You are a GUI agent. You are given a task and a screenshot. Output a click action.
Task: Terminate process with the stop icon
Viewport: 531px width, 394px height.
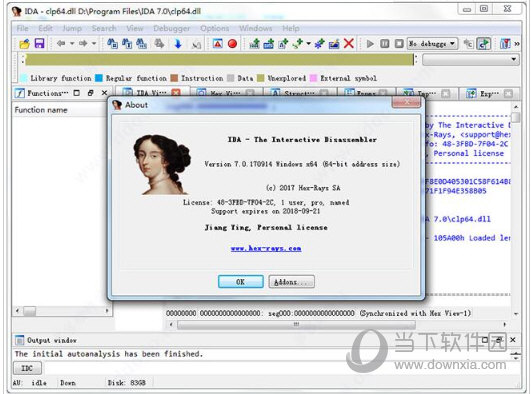399,44
